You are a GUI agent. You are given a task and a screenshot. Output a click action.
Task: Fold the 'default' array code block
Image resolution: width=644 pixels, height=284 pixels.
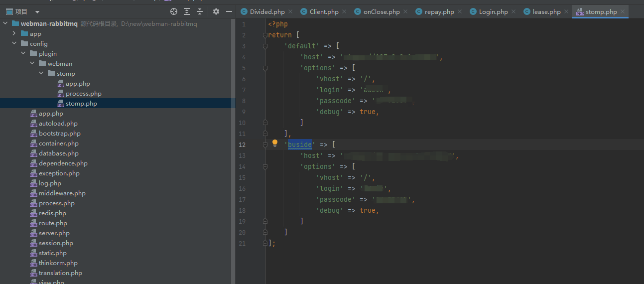(265, 46)
